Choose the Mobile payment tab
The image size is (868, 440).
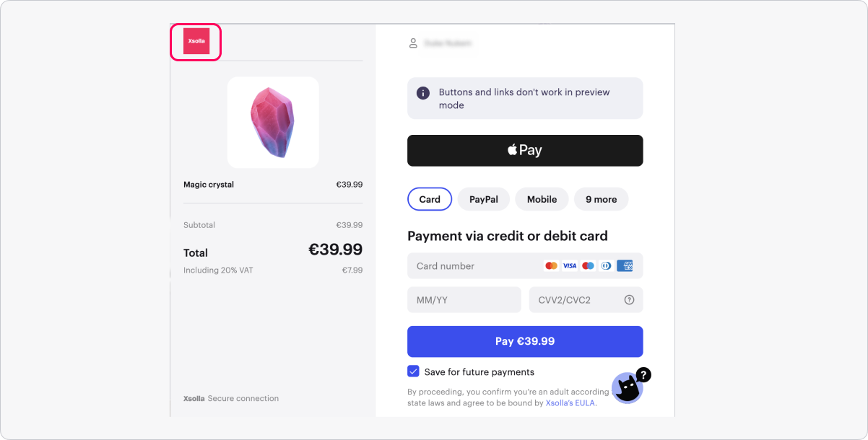[542, 199]
